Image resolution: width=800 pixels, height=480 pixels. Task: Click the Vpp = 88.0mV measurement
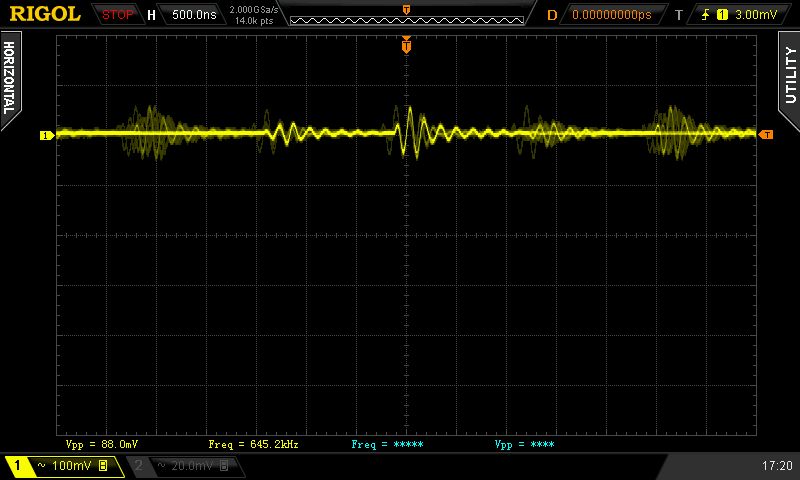[102, 444]
